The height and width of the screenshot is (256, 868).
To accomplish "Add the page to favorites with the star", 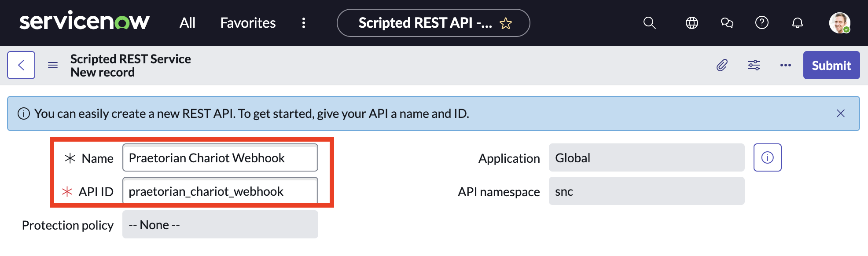I will [x=506, y=23].
